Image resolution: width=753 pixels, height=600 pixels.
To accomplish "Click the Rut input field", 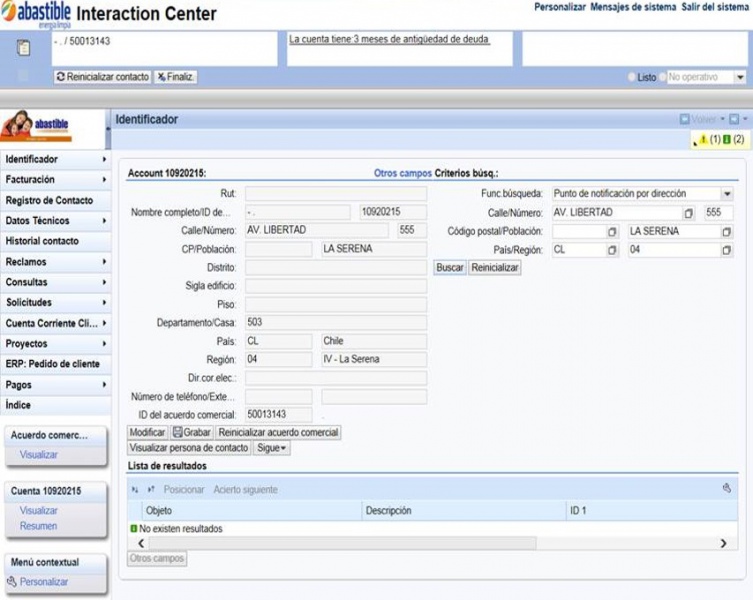I will (x=336, y=194).
